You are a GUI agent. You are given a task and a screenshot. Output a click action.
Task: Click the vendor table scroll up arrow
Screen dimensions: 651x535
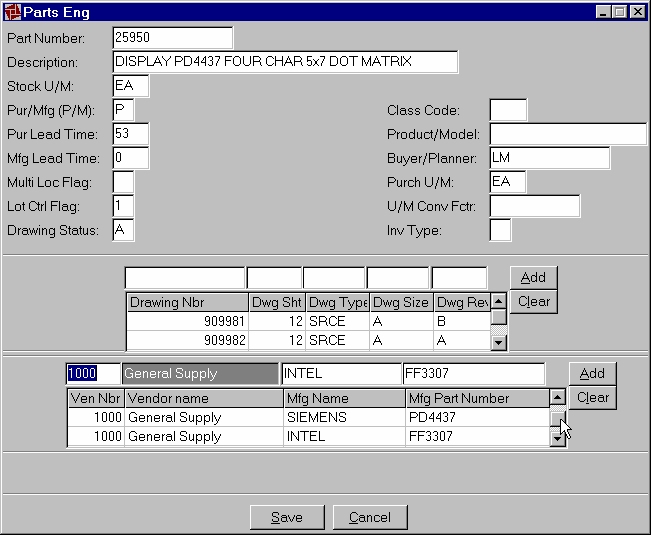558,397
